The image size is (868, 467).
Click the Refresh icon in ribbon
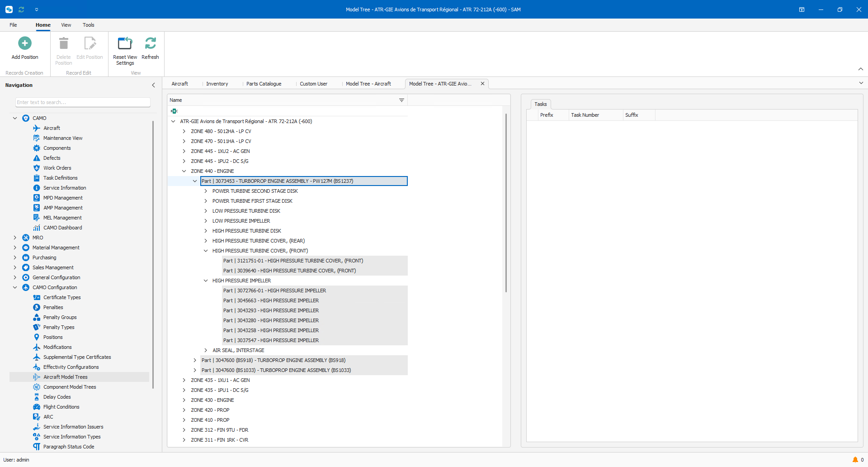point(150,43)
